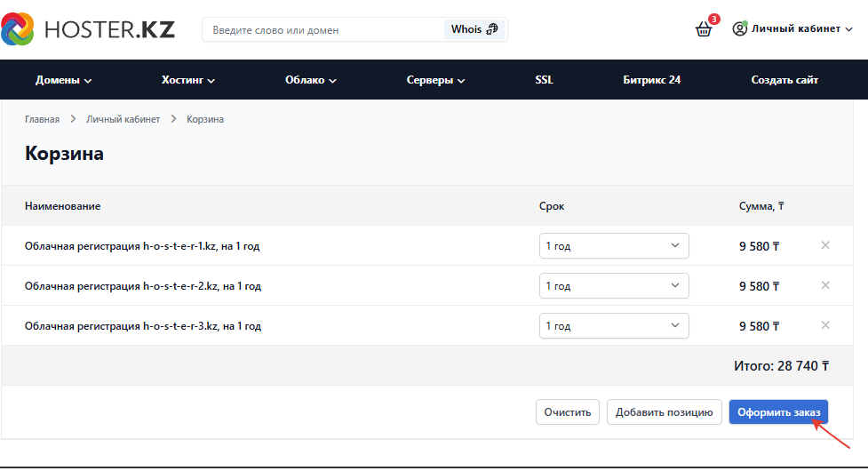This screenshot has height=471, width=868.
Task: Open the shopping cart basket icon
Action: pyautogui.click(x=704, y=29)
